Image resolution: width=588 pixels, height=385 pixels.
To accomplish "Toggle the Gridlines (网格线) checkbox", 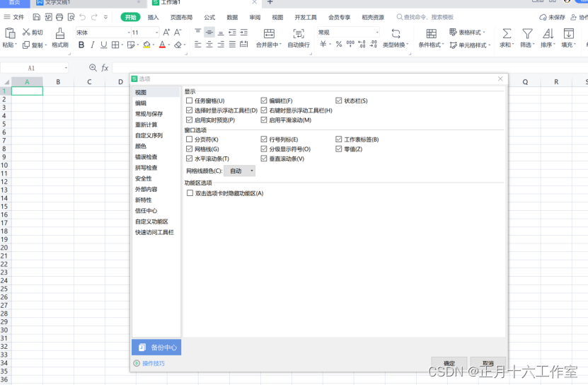I will (190, 149).
